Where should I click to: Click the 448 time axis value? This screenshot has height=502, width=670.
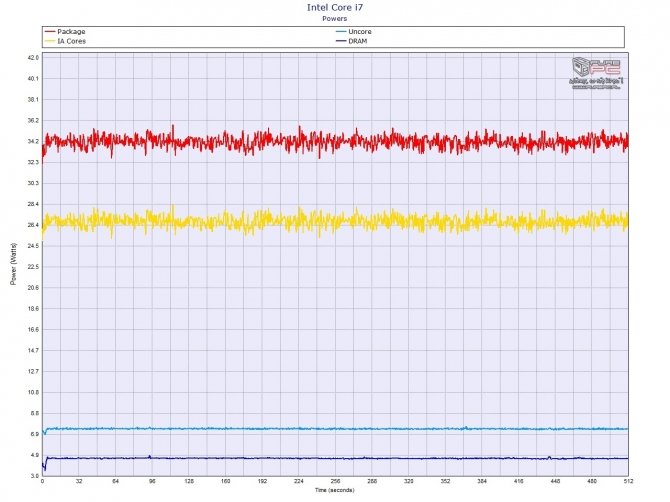[x=555, y=481]
